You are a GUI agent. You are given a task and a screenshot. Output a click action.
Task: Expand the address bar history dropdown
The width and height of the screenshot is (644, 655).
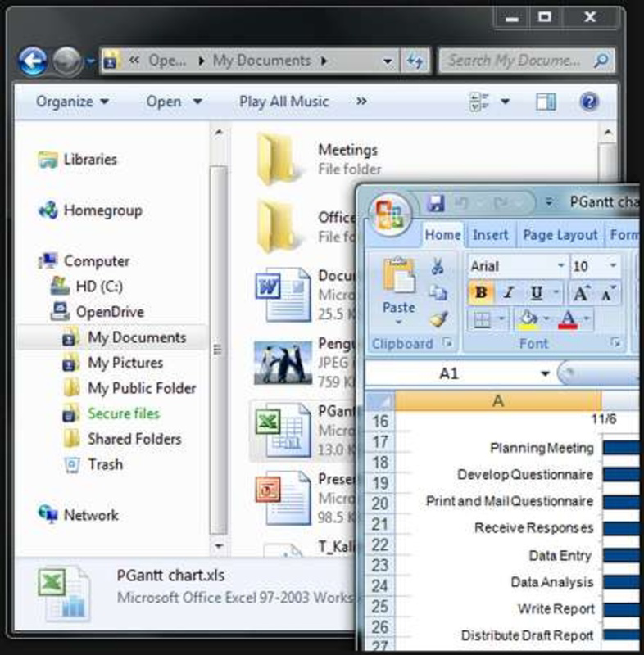point(388,61)
